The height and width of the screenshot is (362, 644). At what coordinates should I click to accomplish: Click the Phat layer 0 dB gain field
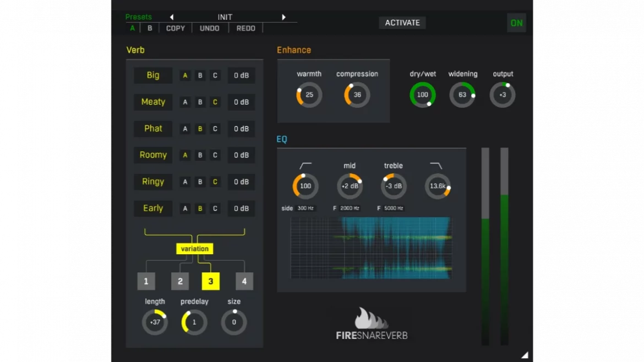241,129
